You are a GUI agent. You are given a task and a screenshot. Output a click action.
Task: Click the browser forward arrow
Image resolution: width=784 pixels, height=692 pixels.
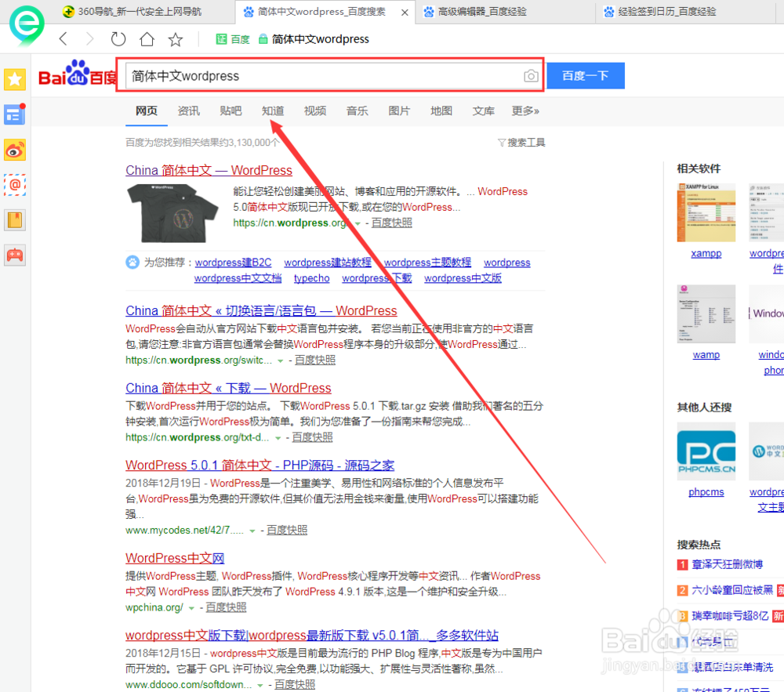89,39
